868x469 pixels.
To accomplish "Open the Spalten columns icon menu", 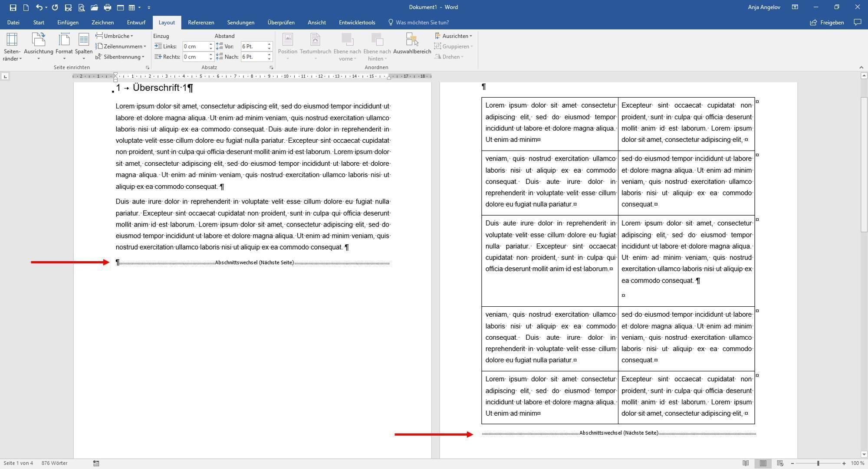I will pos(84,47).
